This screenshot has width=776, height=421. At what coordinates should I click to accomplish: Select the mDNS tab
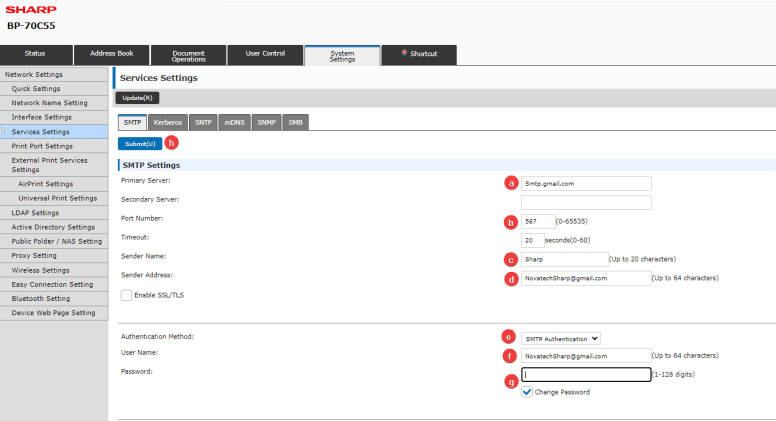233,122
